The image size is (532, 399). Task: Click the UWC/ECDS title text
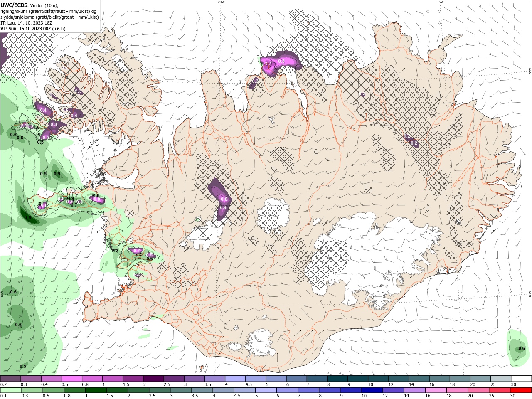pos(14,5)
